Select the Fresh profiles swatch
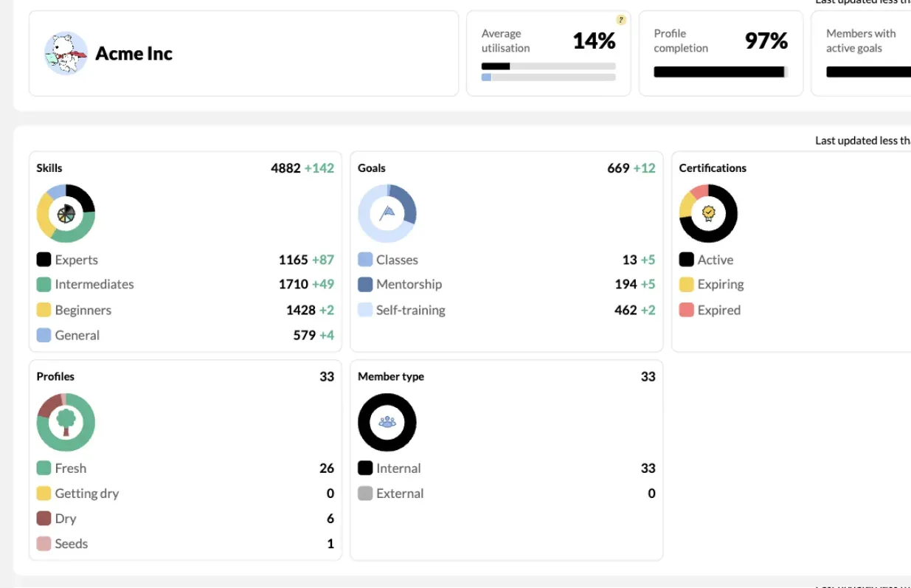Image resolution: width=911 pixels, height=588 pixels. [x=44, y=468]
